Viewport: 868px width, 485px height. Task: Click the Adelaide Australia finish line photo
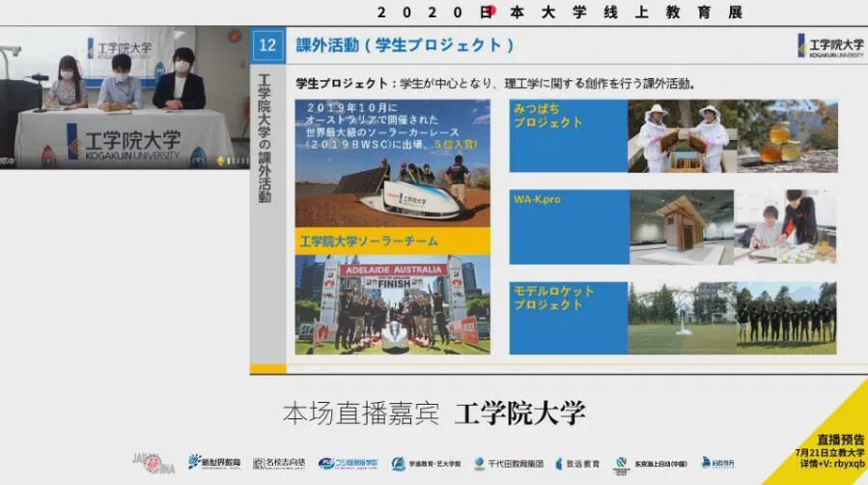coord(392,304)
